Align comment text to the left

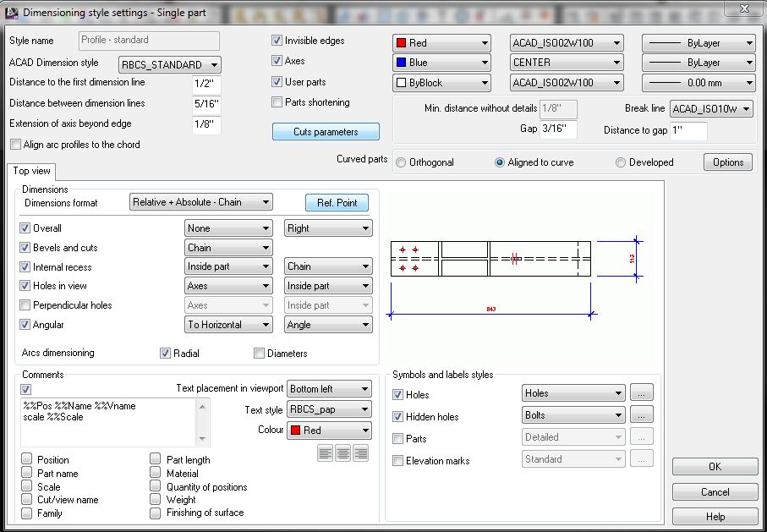[325, 452]
